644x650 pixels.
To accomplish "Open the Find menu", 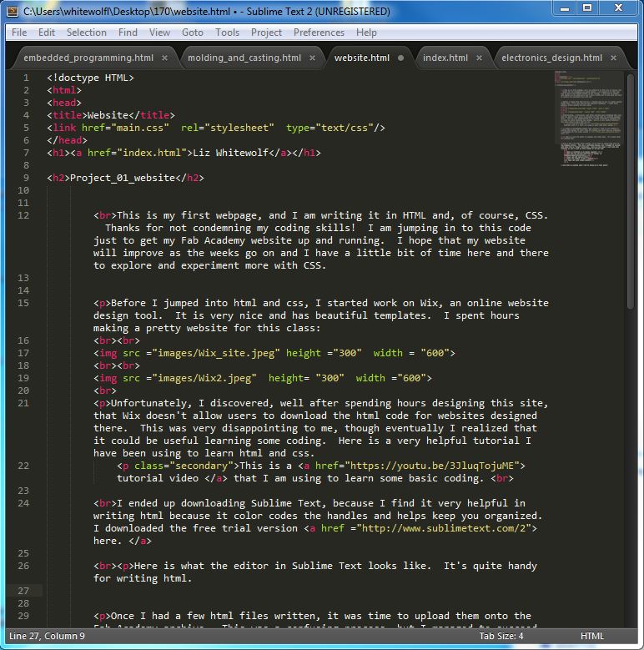I will click(128, 33).
